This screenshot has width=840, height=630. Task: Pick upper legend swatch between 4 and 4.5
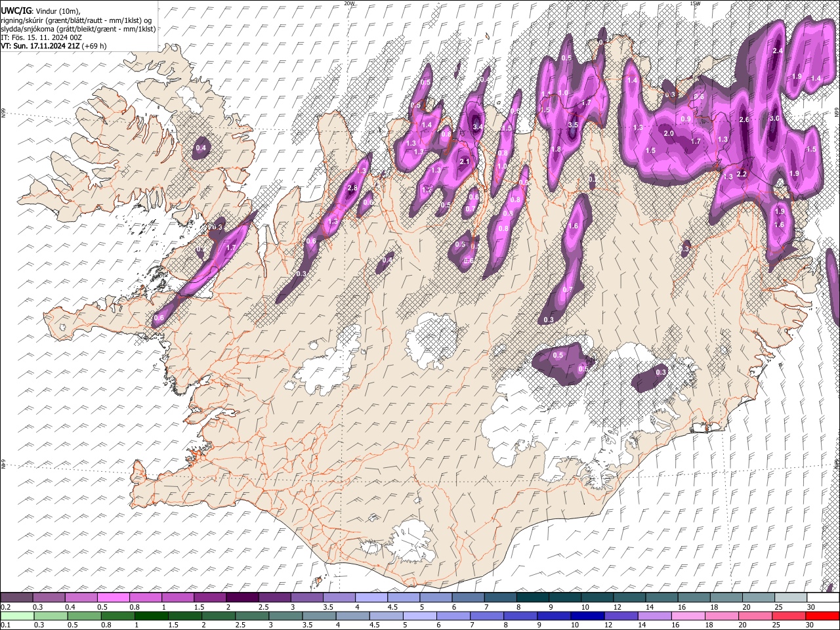click(371, 598)
